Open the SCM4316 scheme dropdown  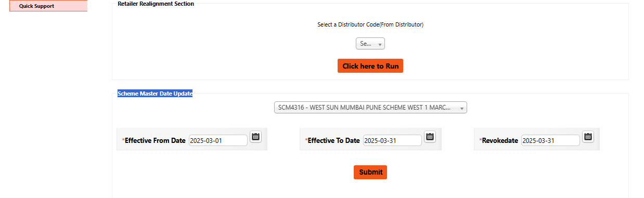coord(370,108)
